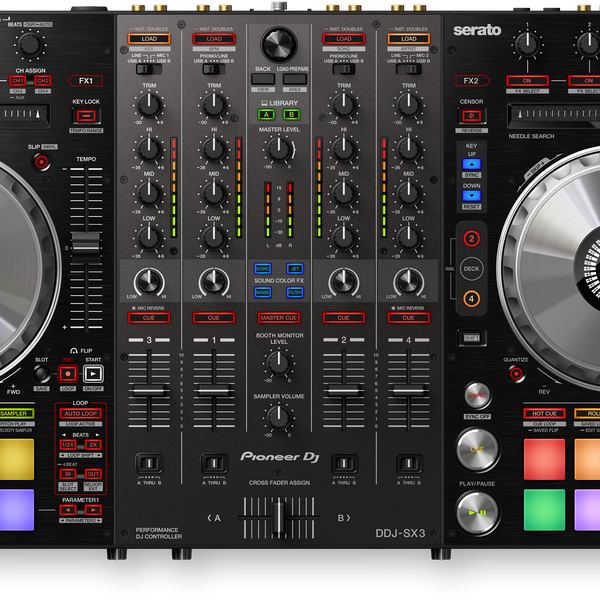Select Library B green button

tap(292, 114)
